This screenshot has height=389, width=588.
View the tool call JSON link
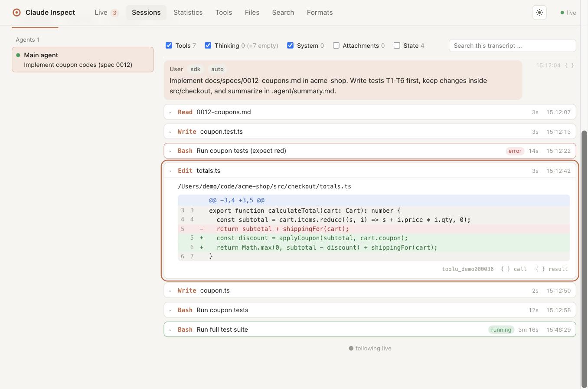[x=514, y=269]
